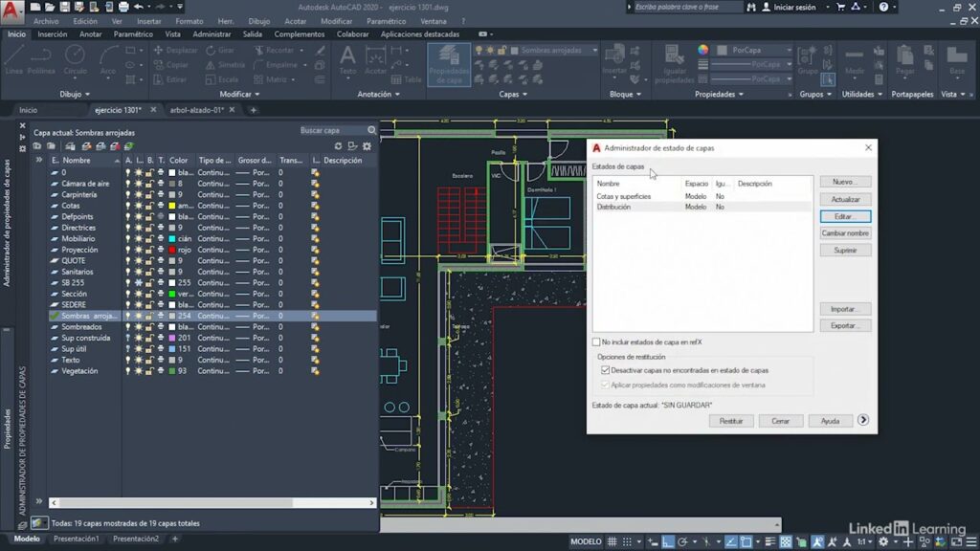
Task: Click the Nuevo button in the dialog
Action: (844, 181)
